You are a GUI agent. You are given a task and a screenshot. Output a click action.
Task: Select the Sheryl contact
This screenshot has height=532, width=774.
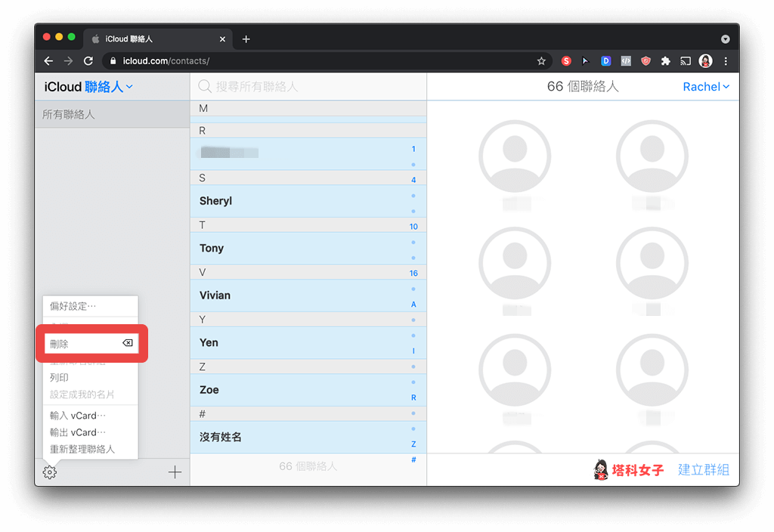[308, 201]
